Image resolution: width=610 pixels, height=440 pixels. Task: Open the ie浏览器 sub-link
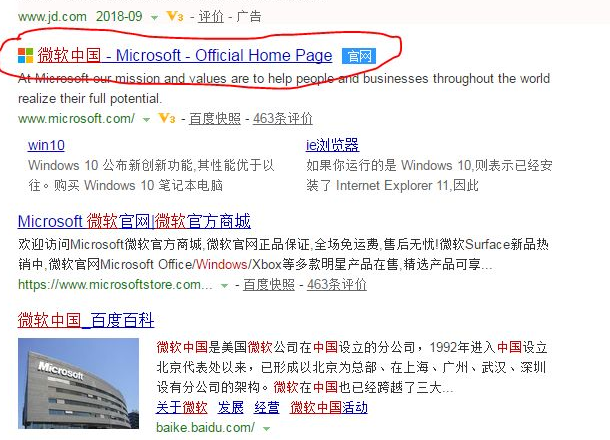tap(332, 145)
